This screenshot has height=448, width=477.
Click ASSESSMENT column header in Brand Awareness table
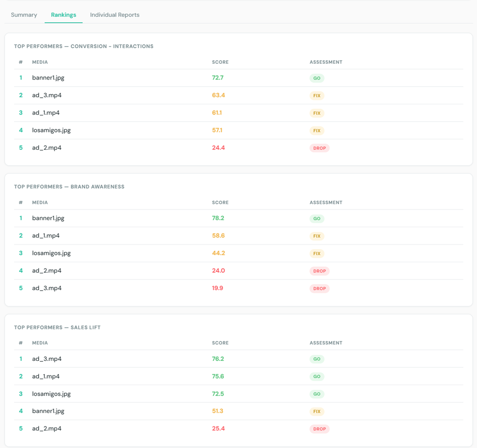326,203
